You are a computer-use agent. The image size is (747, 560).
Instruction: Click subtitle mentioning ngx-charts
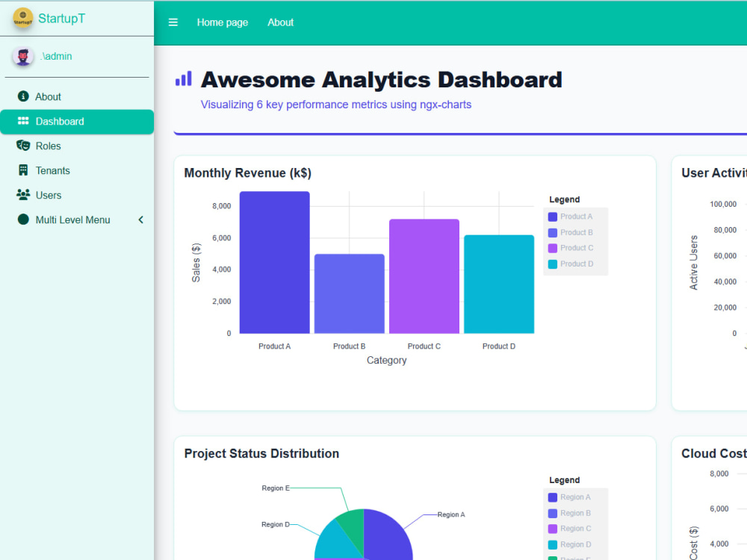[336, 105]
